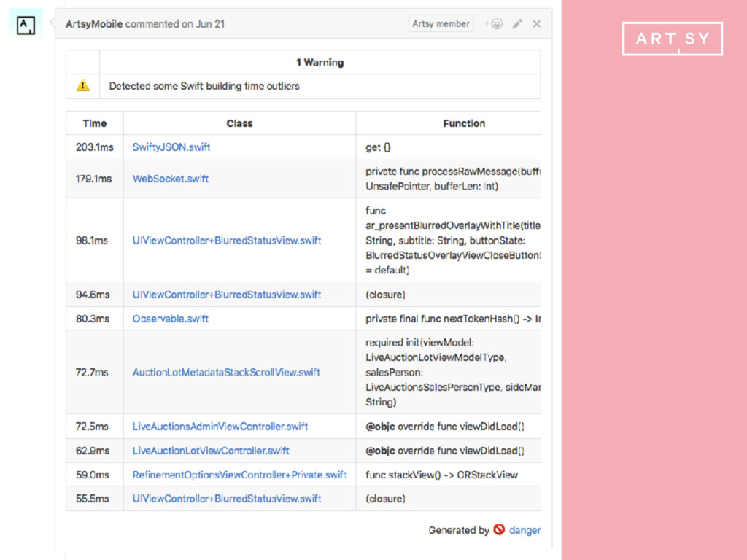
Task: Follow the 'danger' link in footer
Action: (x=525, y=530)
